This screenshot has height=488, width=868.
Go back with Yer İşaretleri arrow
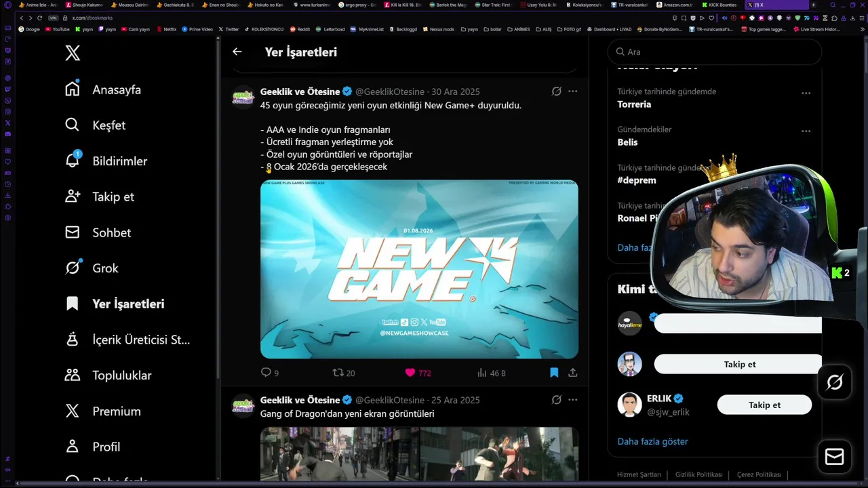237,52
